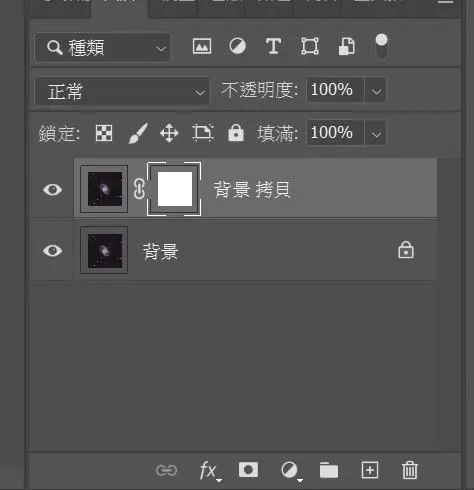This screenshot has width=474, height=490.
Task: Click the 背景 拷貝 layer name
Action: pos(252,190)
